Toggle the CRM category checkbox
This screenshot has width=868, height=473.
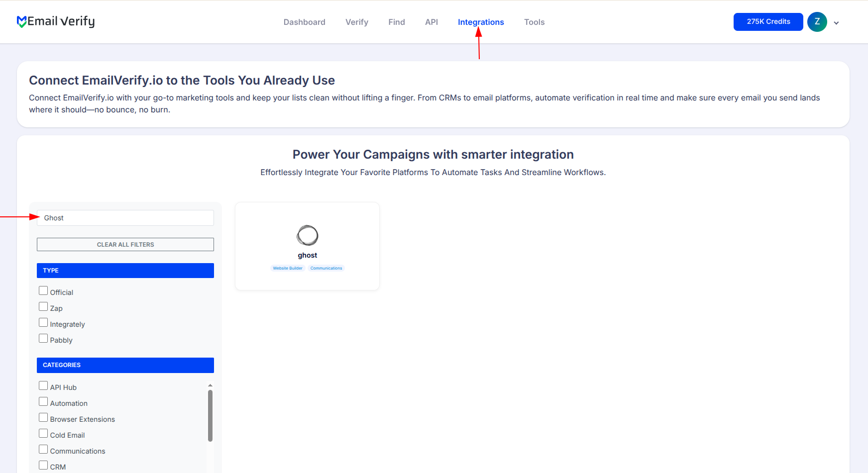[43, 465]
